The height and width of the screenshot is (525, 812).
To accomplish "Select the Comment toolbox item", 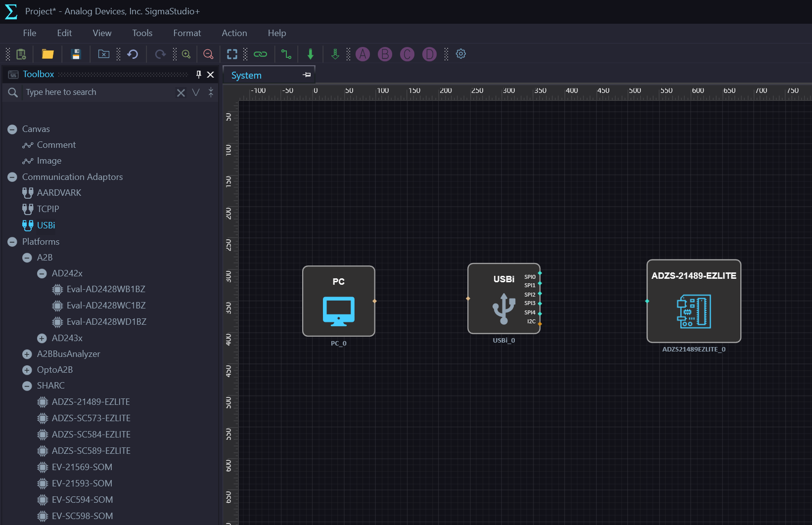I will coord(56,145).
